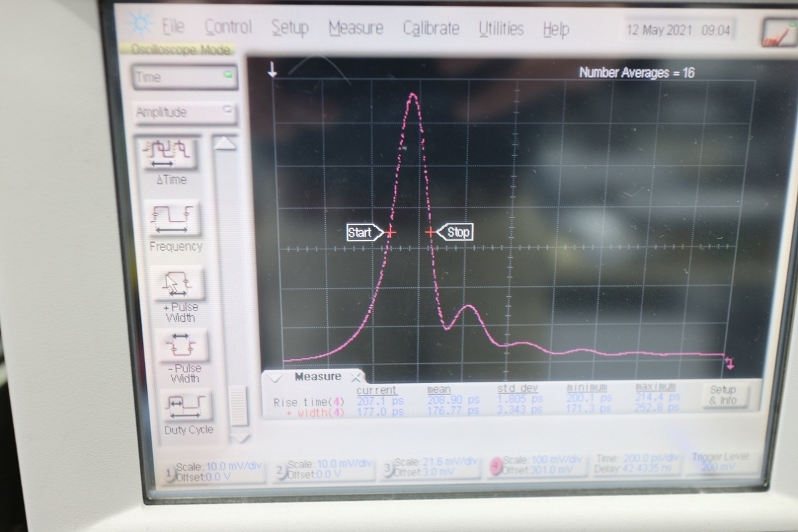Click the Number Averages = 16 text
The image size is (798, 532).
(x=636, y=73)
